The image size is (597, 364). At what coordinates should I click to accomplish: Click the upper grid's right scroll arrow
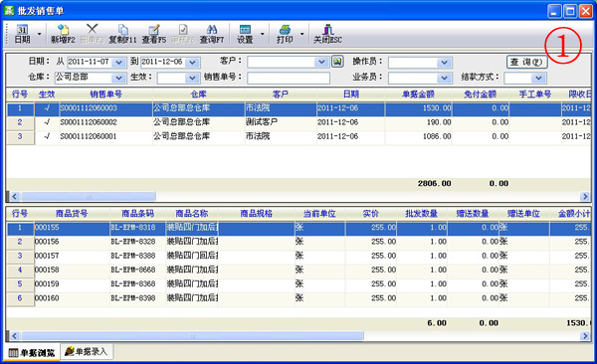click(585, 197)
